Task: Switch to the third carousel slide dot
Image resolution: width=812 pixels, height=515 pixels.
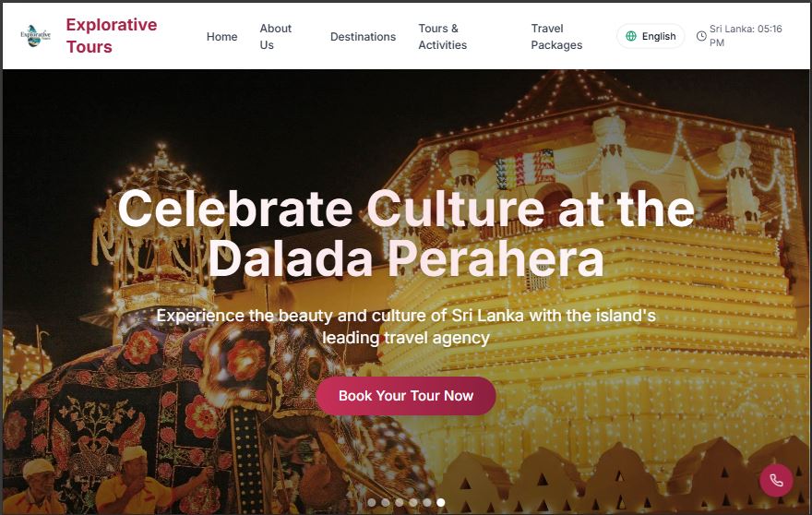Action: coord(399,503)
